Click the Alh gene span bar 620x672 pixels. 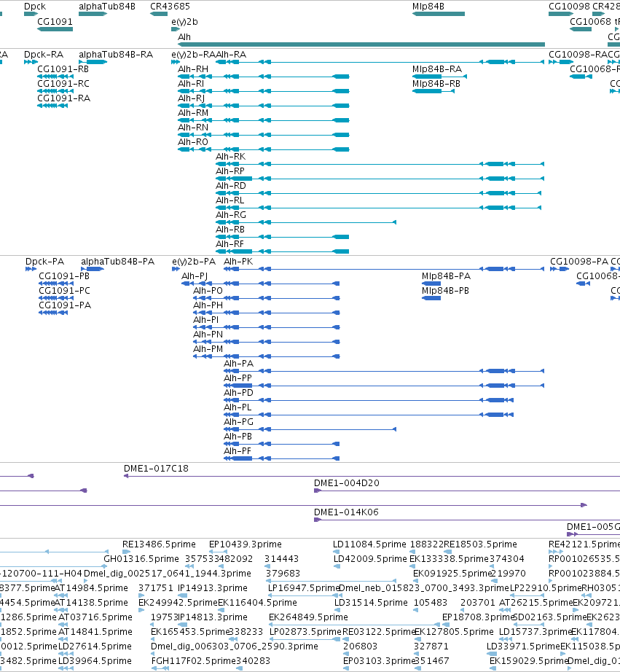361,44
